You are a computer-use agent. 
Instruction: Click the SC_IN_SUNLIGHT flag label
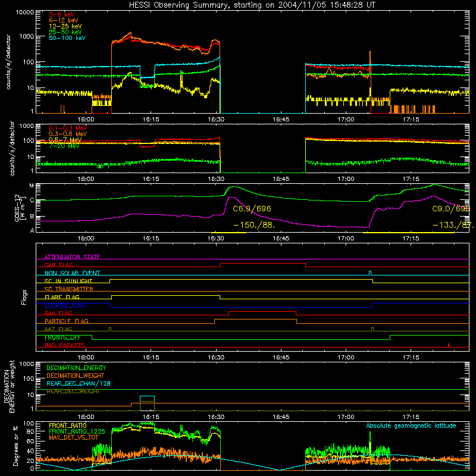click(68, 281)
